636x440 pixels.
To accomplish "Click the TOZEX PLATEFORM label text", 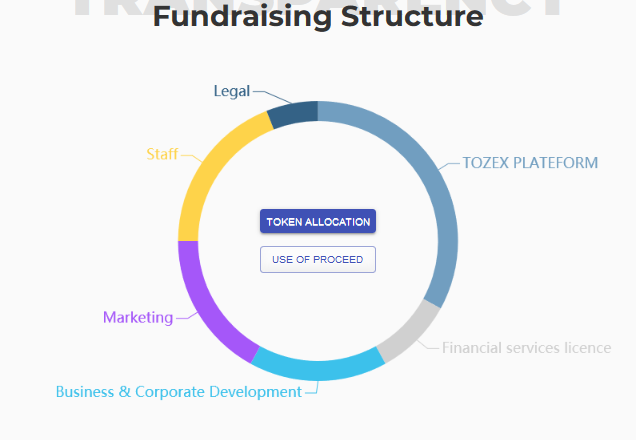I will click(530, 163).
